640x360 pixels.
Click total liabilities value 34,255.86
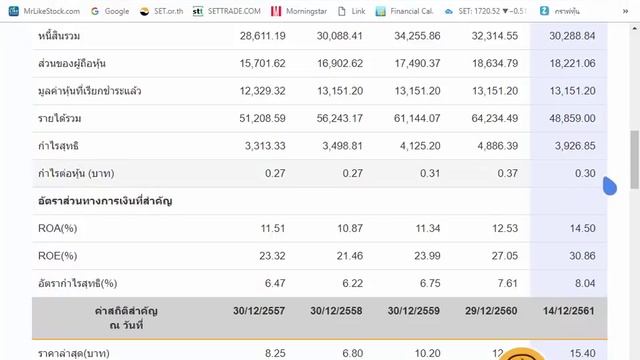(417, 36)
